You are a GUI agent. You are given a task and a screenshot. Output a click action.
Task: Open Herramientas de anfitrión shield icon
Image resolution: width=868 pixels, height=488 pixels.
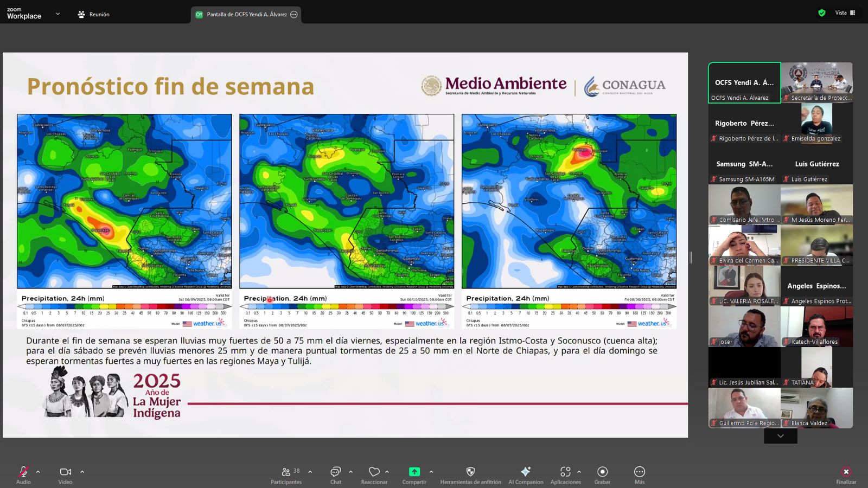[x=470, y=472]
